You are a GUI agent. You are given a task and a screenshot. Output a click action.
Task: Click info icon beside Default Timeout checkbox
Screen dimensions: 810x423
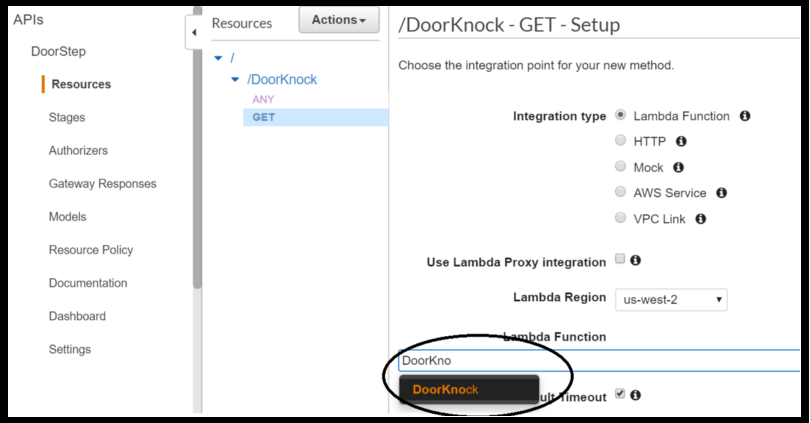tap(635, 395)
